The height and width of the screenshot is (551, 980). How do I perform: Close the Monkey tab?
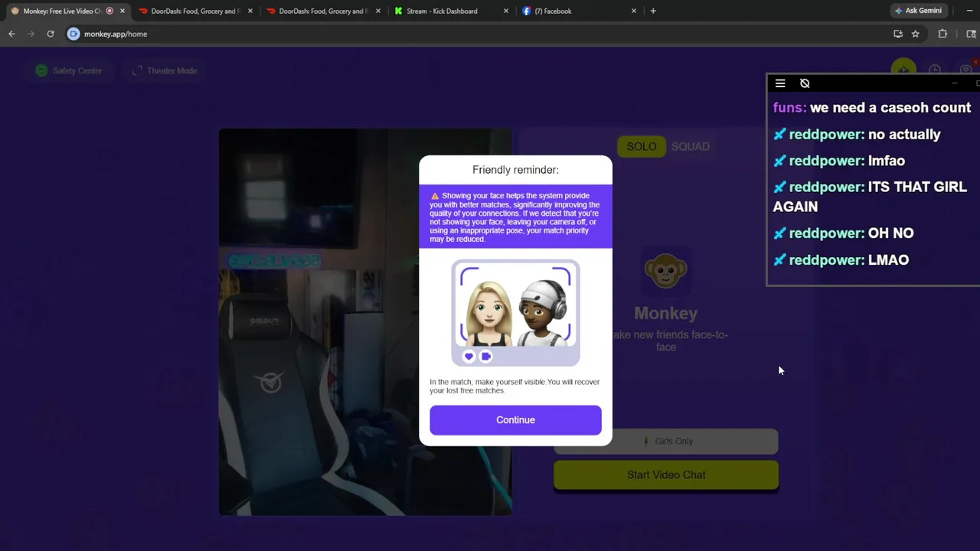coord(122,11)
